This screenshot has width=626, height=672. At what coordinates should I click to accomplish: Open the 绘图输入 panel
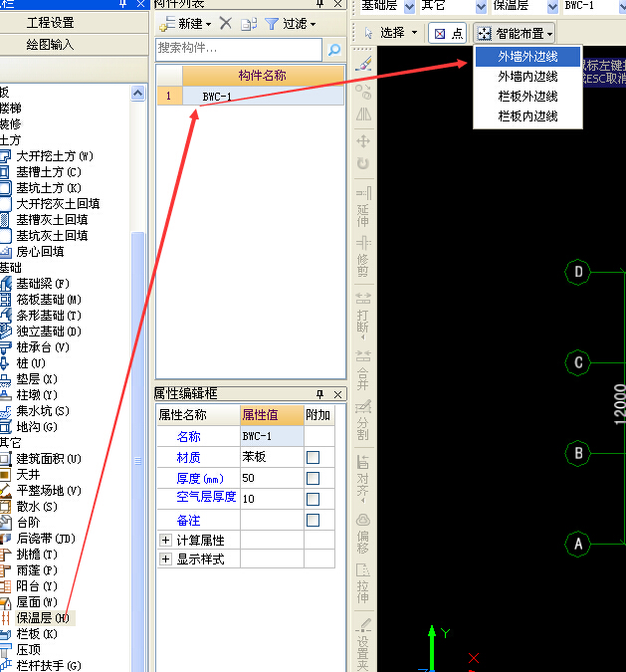[50, 44]
